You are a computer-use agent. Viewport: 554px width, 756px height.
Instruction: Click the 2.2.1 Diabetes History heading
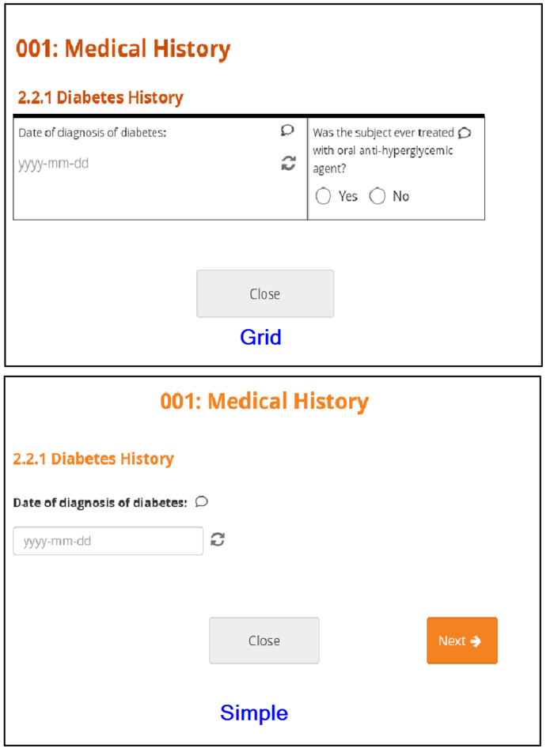click(x=100, y=96)
